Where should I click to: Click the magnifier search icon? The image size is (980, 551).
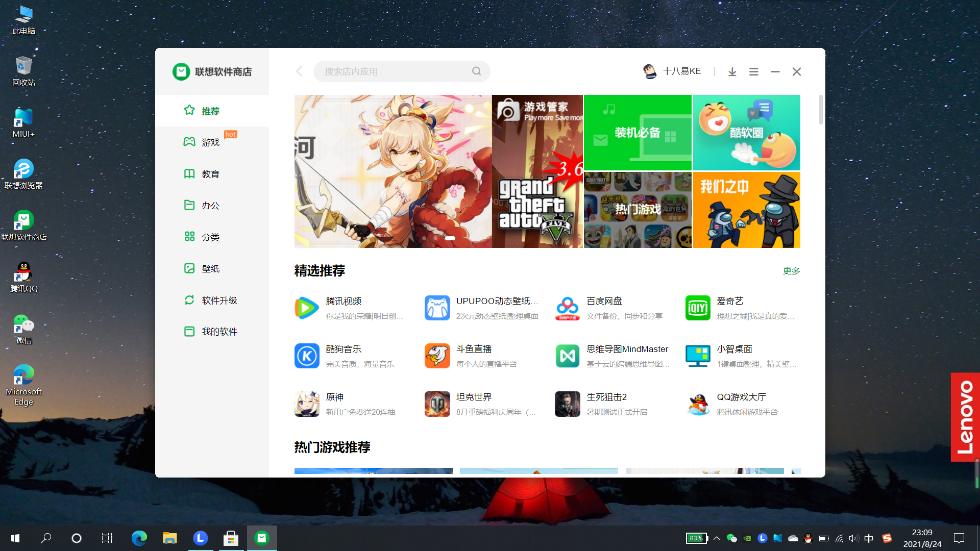coord(476,71)
